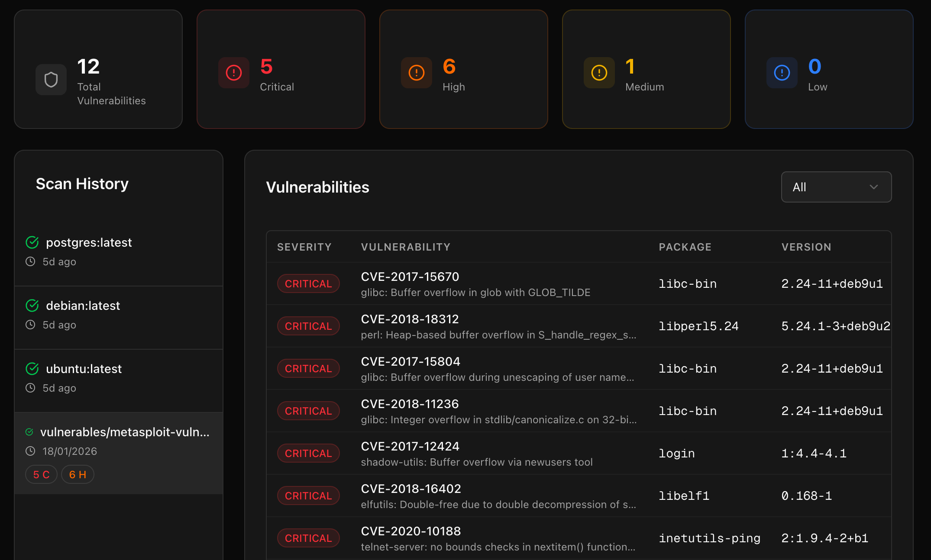Screen dimensions: 931x560
Task: Click the red Critical alert icon
Action: (234, 73)
